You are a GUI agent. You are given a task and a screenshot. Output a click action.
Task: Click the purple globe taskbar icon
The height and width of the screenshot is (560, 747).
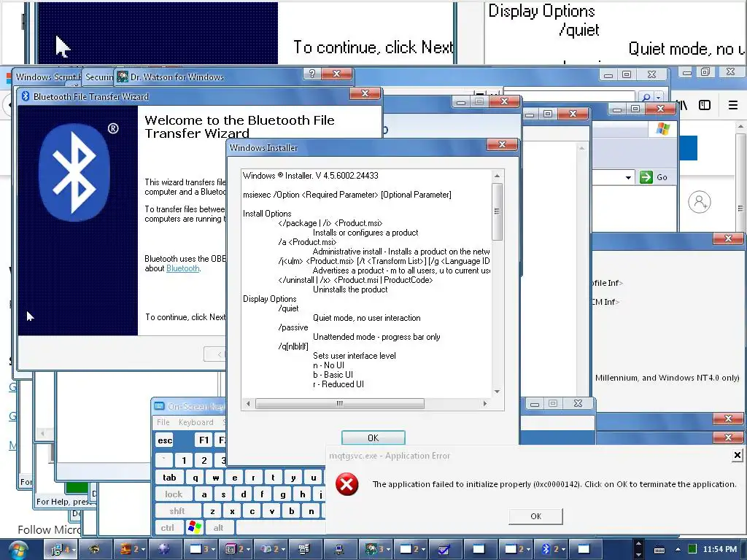164,549
